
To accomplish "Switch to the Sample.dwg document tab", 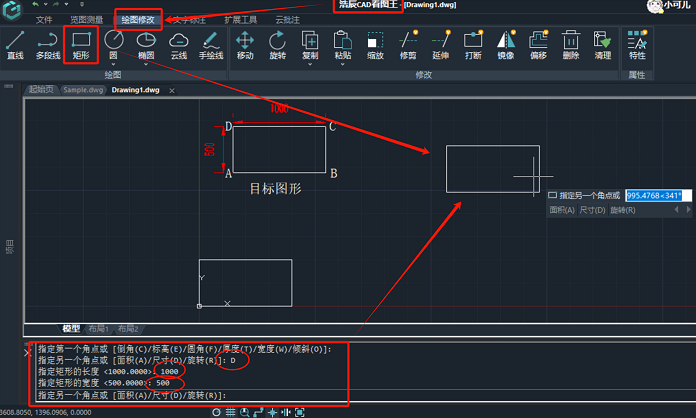I will point(83,90).
